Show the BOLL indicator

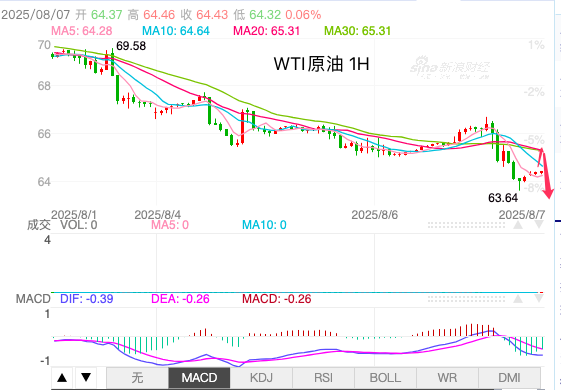point(385,377)
